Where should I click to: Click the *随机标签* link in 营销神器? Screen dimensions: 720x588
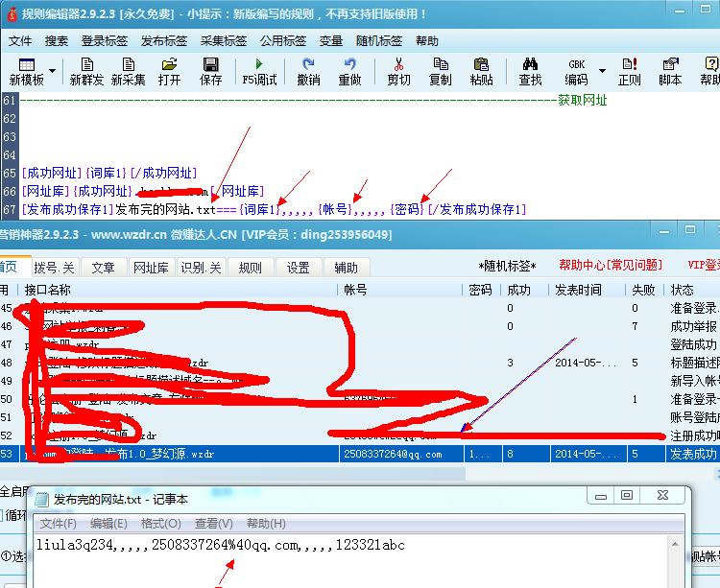[508, 266]
